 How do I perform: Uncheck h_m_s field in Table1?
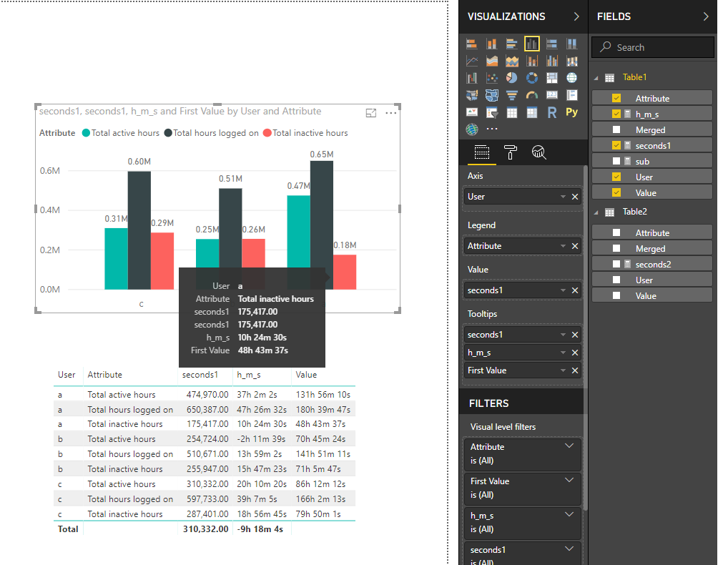click(616, 114)
